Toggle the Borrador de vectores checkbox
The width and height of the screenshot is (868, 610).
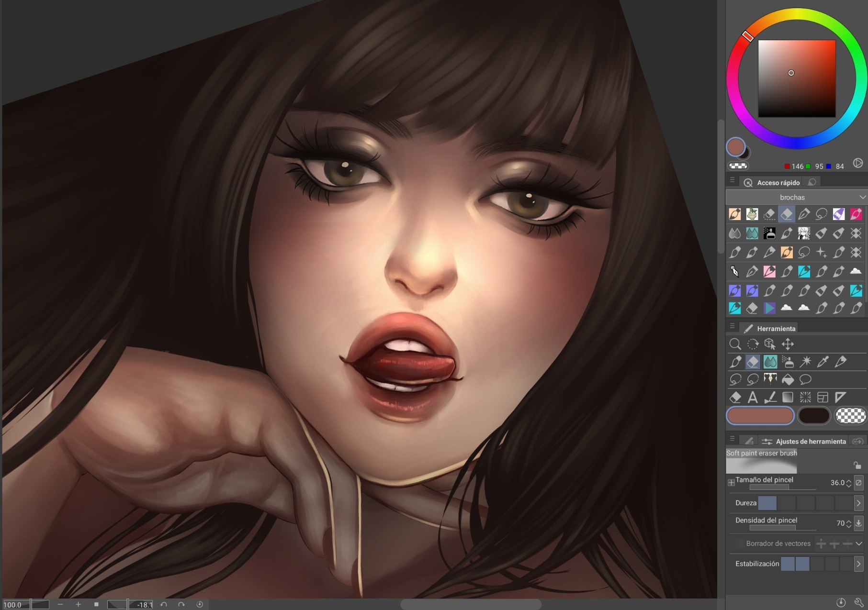click(740, 543)
